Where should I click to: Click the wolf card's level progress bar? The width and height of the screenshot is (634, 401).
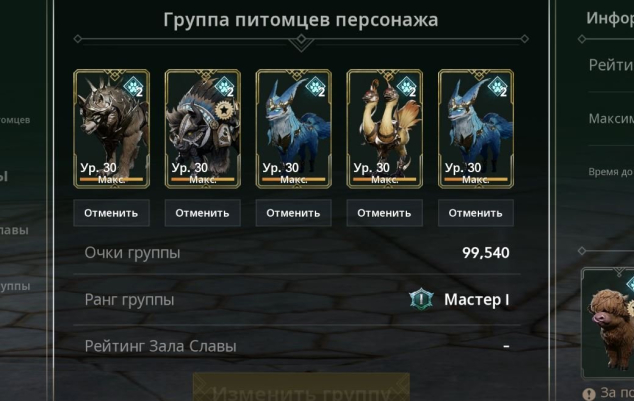coord(112,179)
